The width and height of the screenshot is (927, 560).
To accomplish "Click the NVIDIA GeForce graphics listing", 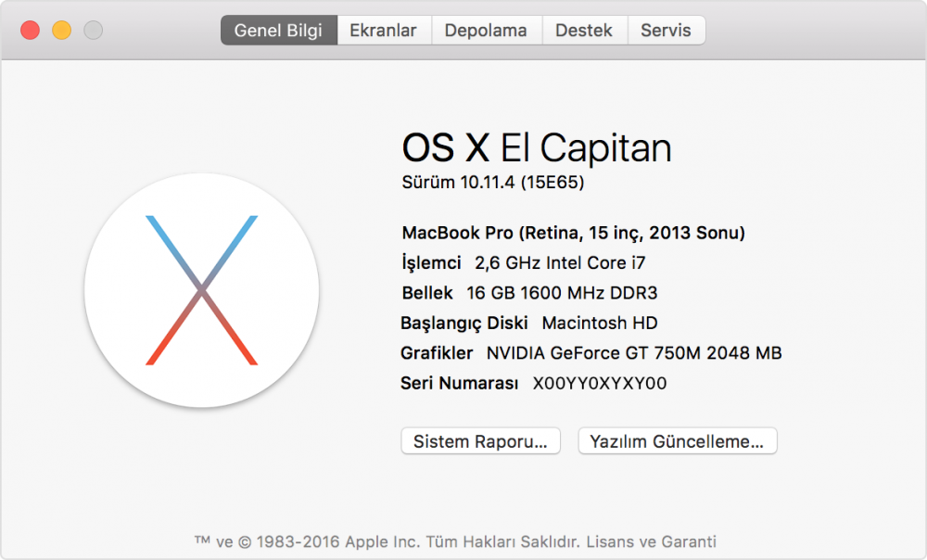I will [590, 352].
